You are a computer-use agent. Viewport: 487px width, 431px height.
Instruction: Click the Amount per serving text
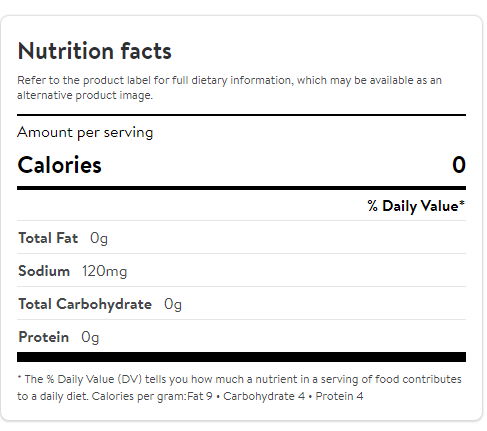(x=85, y=133)
